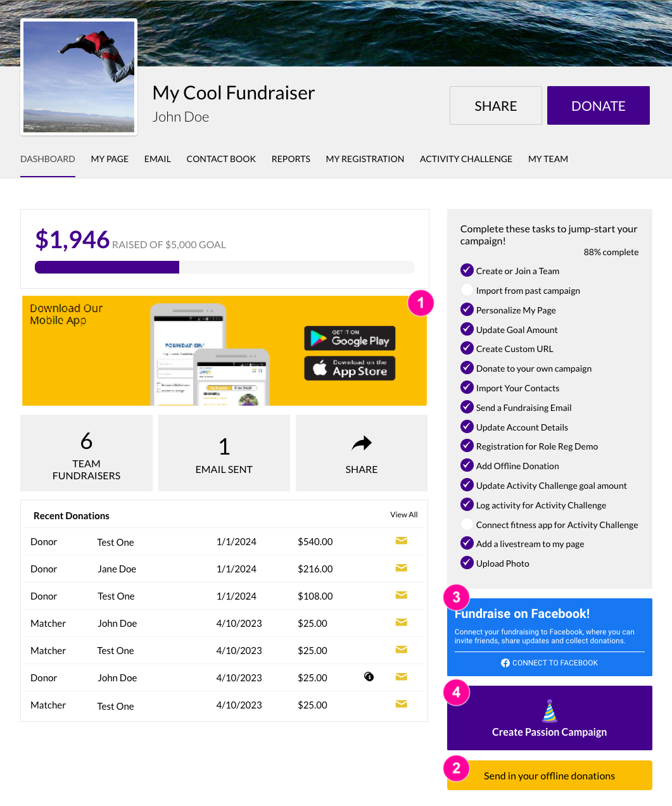Switch to the REPORTS tab

[x=291, y=159]
